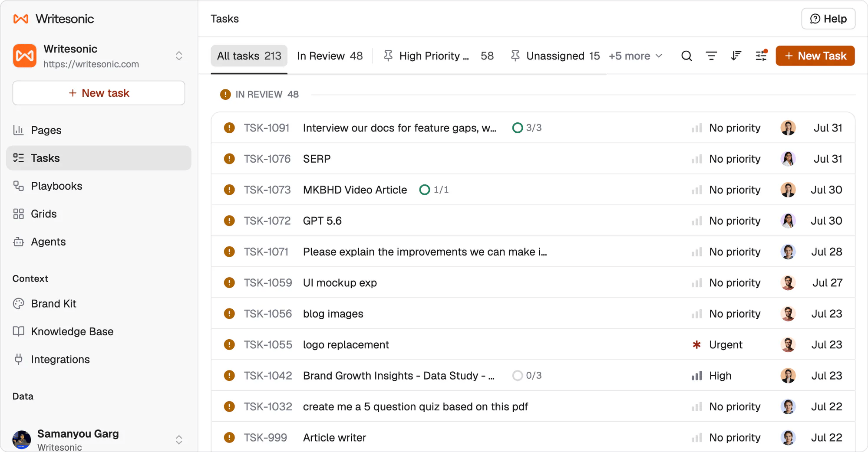Open task 'MKBHD Video Article'

click(355, 190)
